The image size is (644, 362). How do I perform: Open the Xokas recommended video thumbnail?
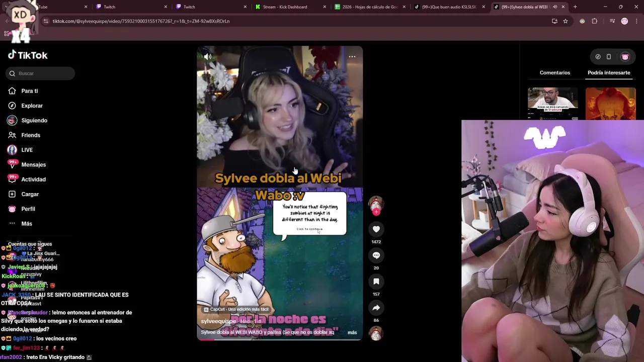553,104
